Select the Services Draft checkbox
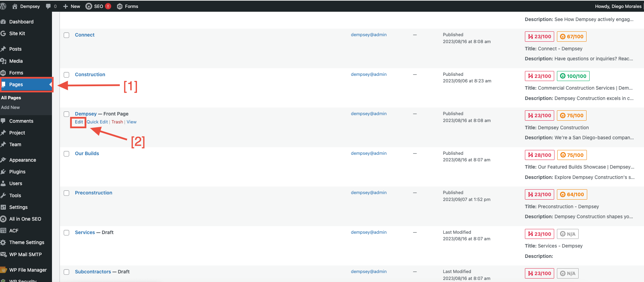The height and width of the screenshot is (282, 644). point(66,233)
